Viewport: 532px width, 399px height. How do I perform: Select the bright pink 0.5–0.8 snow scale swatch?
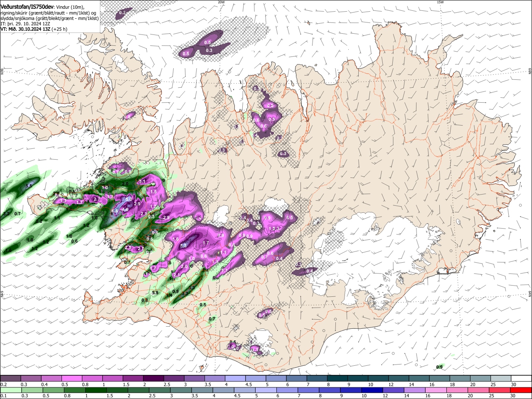[x=71, y=379]
